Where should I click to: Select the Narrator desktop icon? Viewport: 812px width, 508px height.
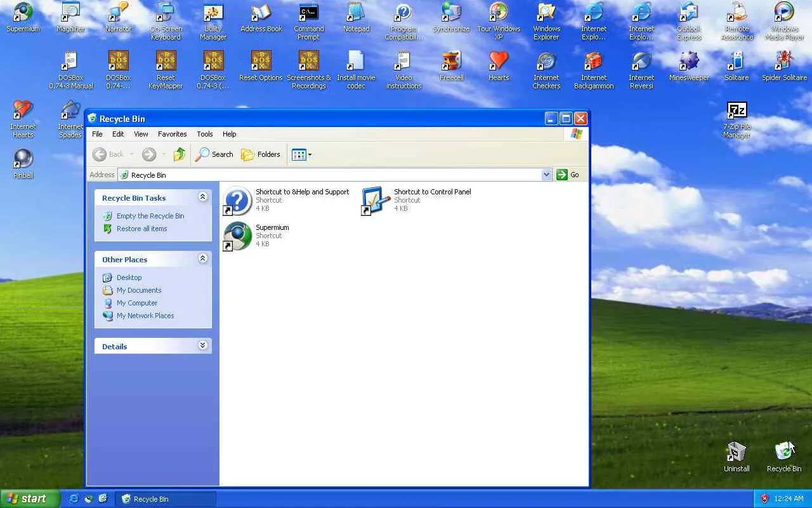tap(118, 18)
